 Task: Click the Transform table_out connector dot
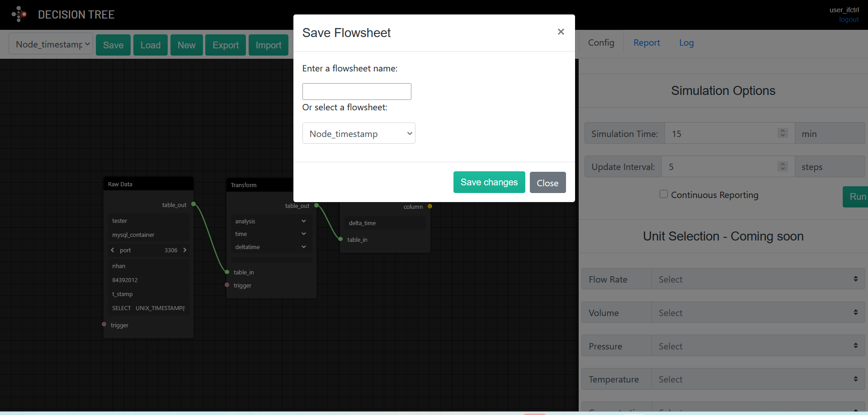(x=316, y=205)
